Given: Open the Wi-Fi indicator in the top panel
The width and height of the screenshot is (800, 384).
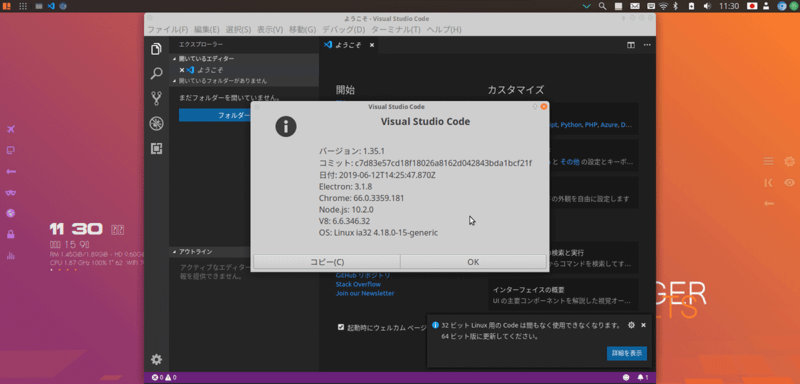Looking at the screenshot, I should click(x=663, y=6).
